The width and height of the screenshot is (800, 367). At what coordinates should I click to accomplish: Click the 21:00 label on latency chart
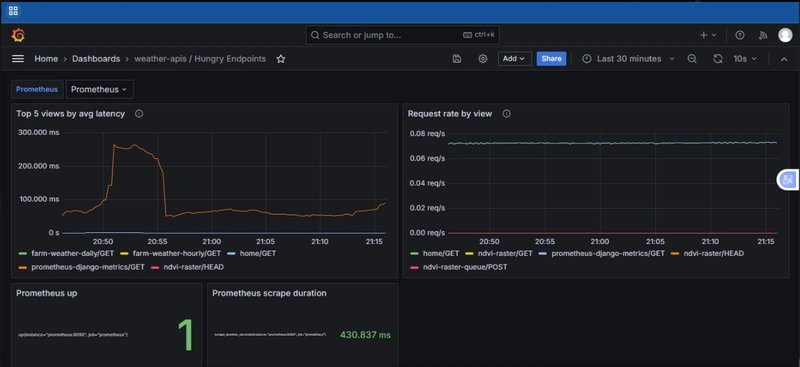tap(211, 241)
